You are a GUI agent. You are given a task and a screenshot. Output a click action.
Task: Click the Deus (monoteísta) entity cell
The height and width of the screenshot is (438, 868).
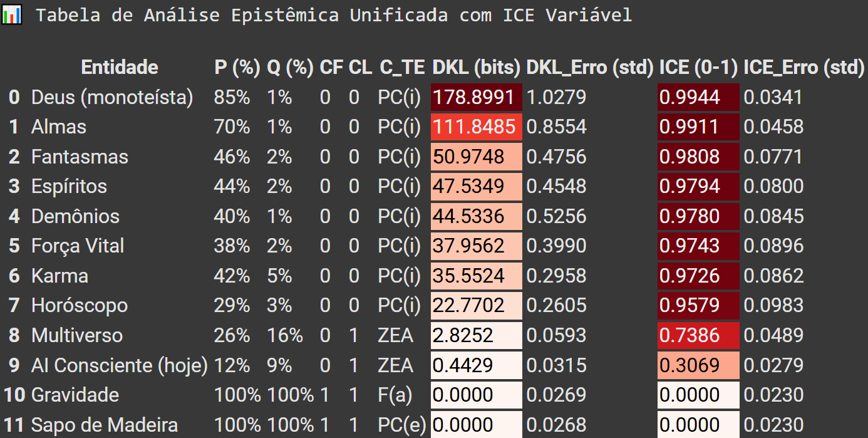[112, 97]
